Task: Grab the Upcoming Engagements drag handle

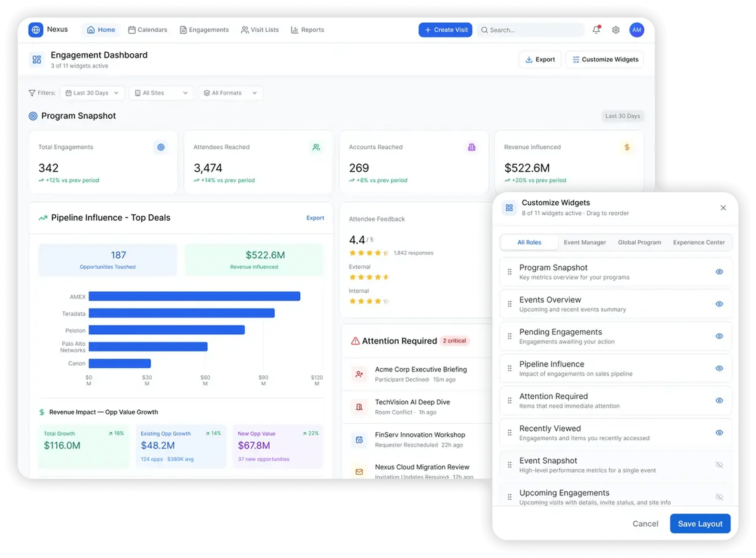Action: click(510, 497)
